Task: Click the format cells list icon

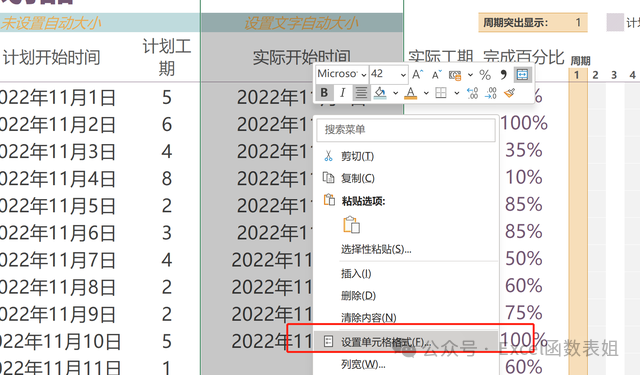Action: (x=328, y=342)
